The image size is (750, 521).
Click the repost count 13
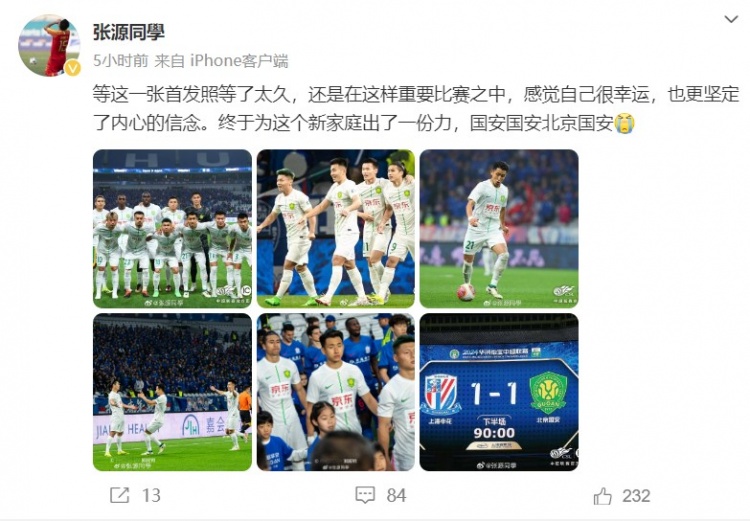click(151, 496)
